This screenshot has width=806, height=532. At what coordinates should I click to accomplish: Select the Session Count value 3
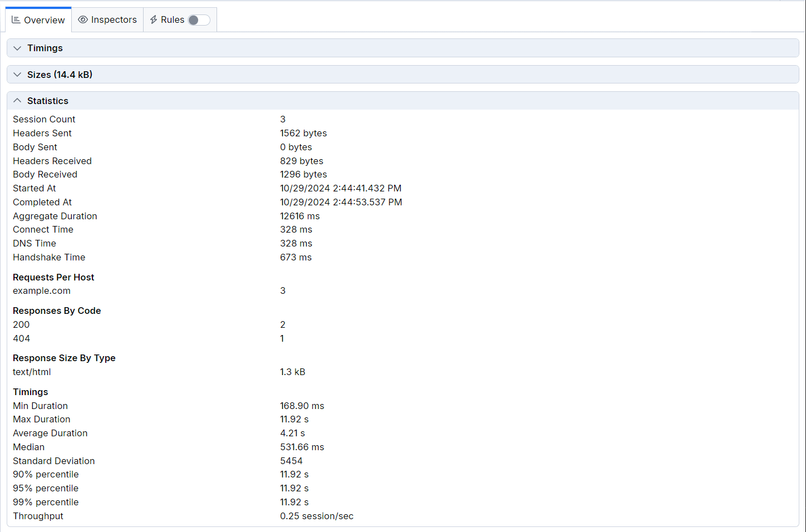[283, 119]
